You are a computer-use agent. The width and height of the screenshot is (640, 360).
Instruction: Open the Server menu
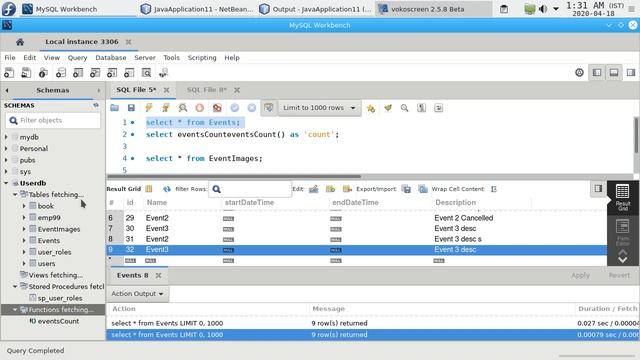[144, 58]
